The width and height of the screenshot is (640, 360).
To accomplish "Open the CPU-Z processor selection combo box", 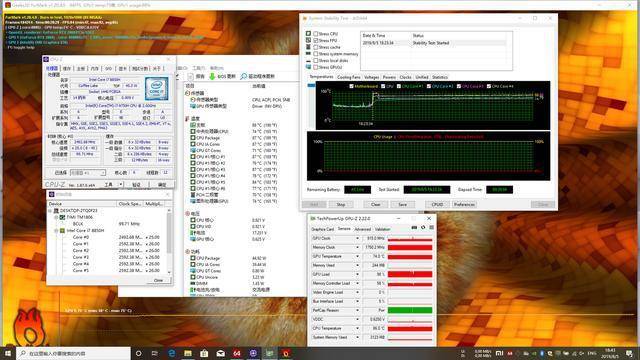I will (x=88, y=173).
